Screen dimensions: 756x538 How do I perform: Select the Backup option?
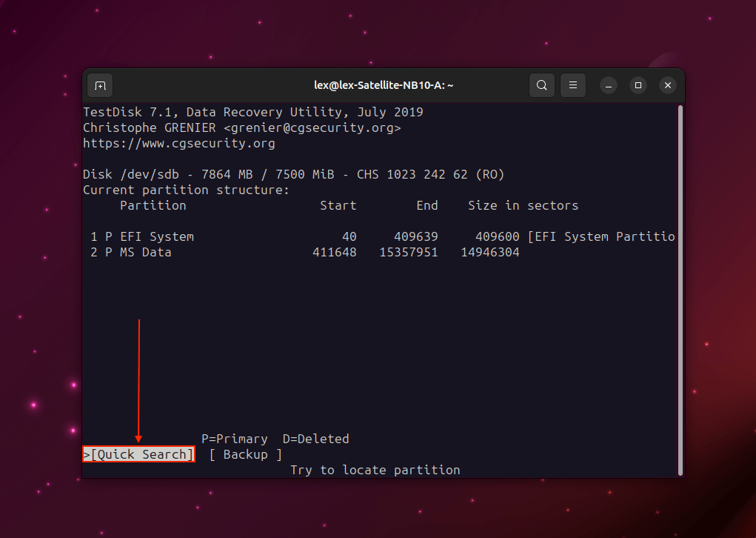[245, 454]
